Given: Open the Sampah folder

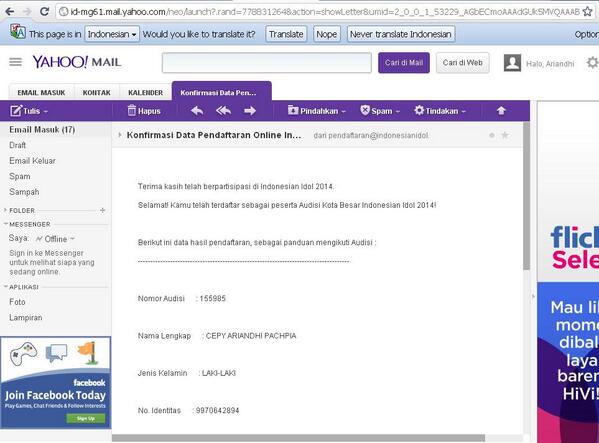Looking at the screenshot, I should coord(24,192).
